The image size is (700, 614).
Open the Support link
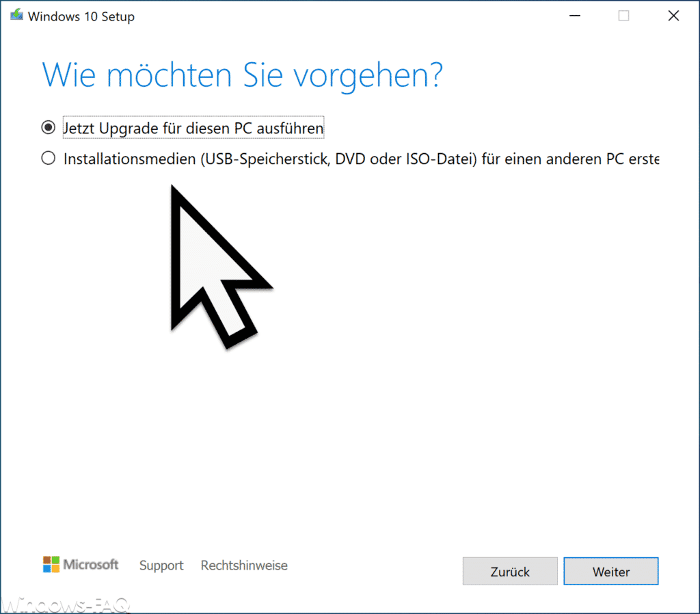pyautogui.click(x=161, y=565)
